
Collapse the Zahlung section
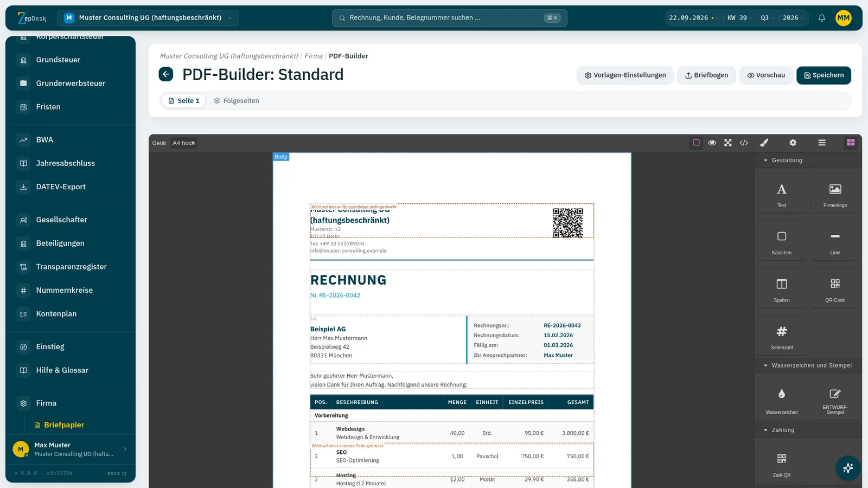809,430
